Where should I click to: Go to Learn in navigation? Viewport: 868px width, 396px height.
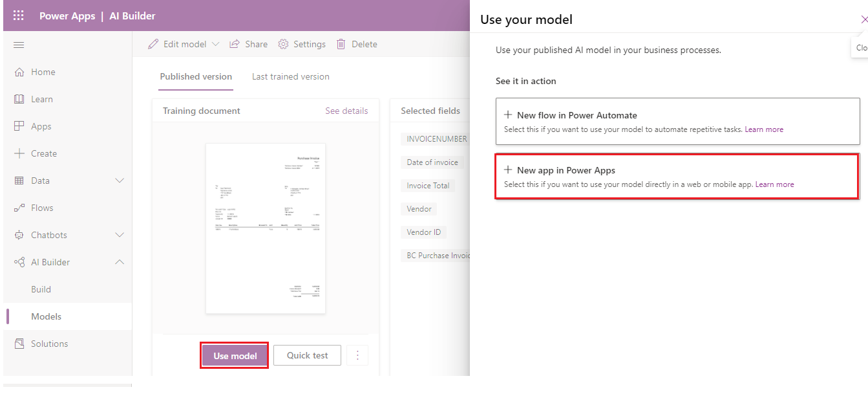(x=42, y=99)
